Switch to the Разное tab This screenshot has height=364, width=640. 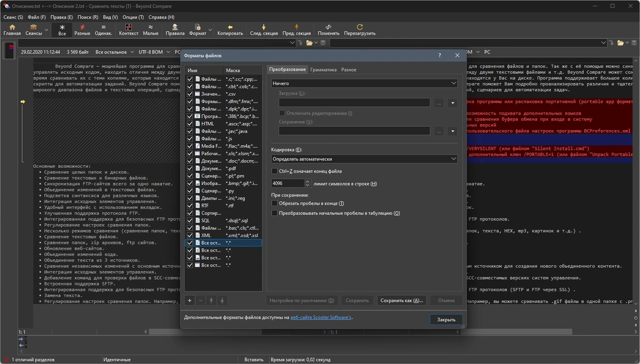(x=349, y=70)
